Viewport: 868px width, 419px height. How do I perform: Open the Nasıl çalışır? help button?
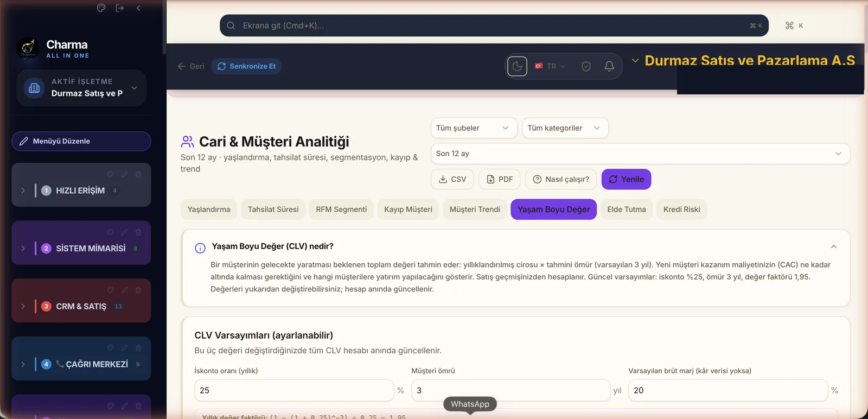click(561, 179)
